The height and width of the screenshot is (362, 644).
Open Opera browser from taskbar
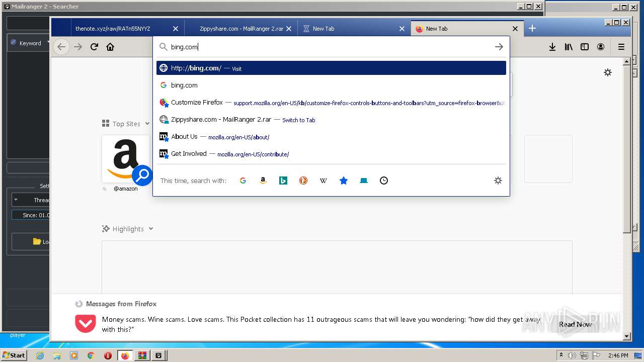pos(108,355)
